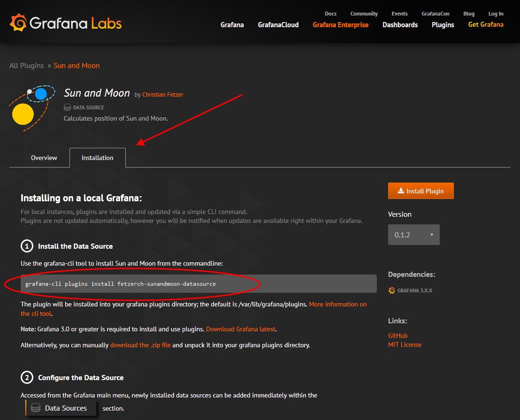Go to Plugins in top navigation

pos(443,25)
